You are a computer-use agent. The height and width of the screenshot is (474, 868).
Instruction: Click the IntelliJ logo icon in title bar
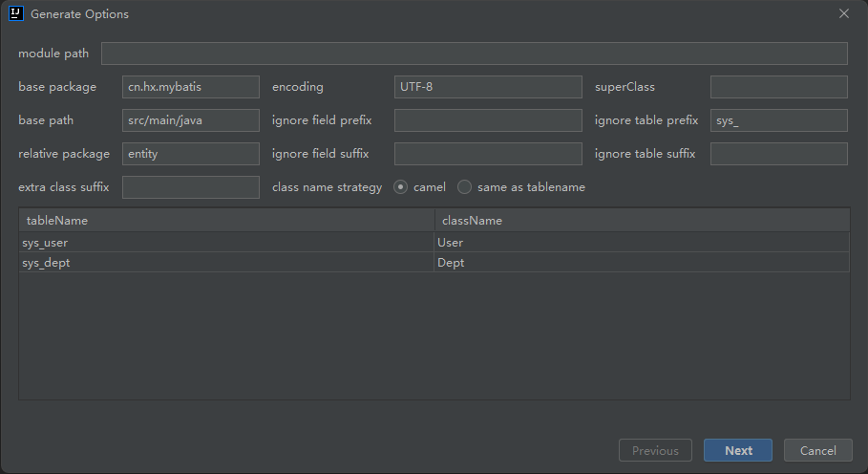16,13
